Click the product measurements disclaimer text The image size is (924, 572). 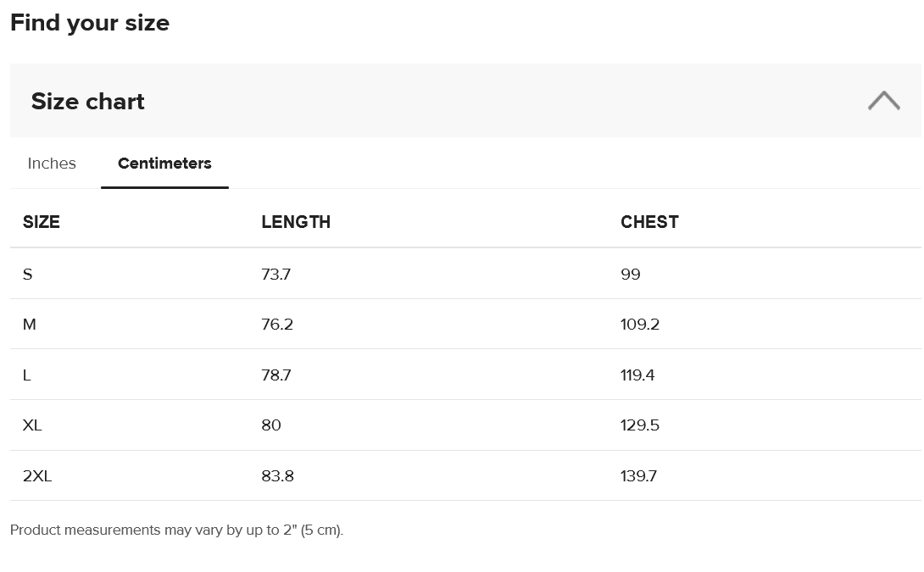tap(176, 530)
